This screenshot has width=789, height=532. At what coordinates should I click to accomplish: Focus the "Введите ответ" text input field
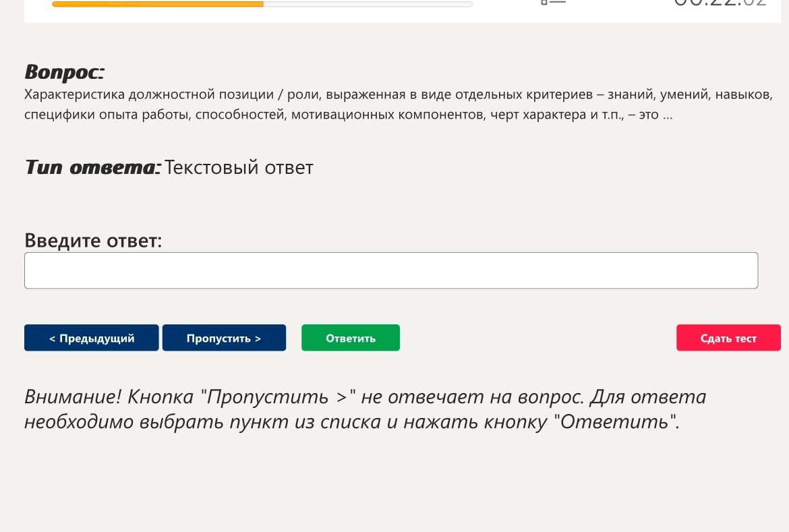[x=391, y=270]
